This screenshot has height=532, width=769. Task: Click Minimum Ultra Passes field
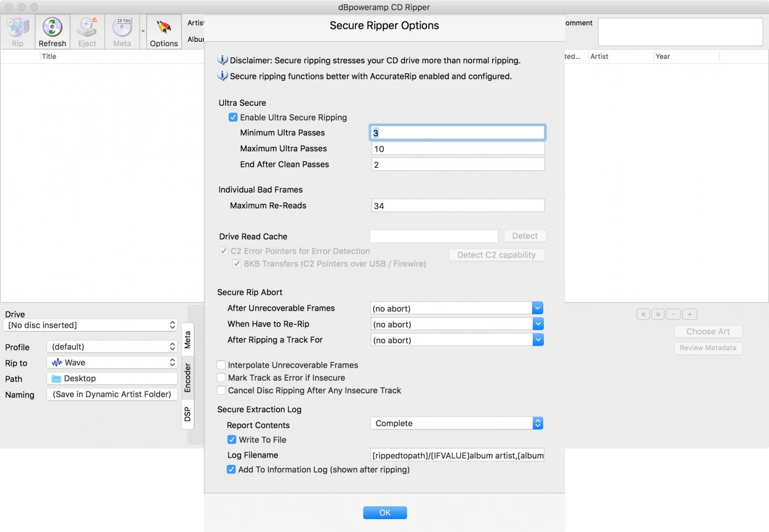458,133
